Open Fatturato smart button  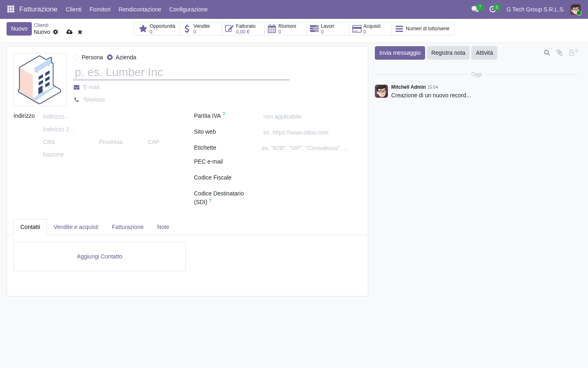(243, 29)
